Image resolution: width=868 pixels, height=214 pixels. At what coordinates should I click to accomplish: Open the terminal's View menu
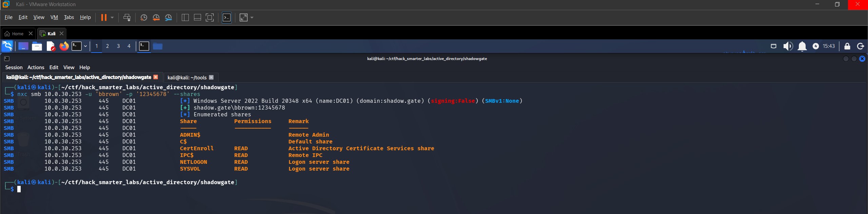click(x=69, y=67)
